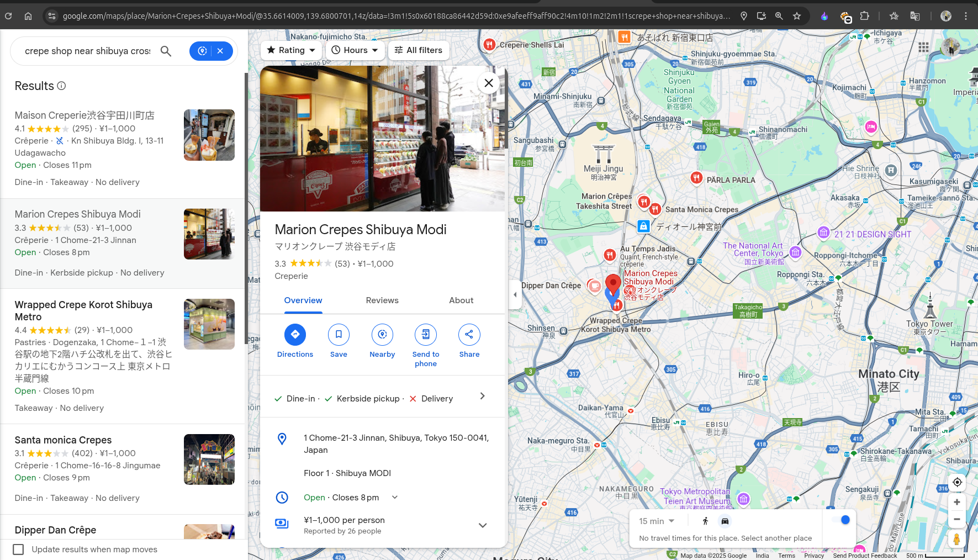
Task: Click the Street View pegman icon
Action: (957, 539)
